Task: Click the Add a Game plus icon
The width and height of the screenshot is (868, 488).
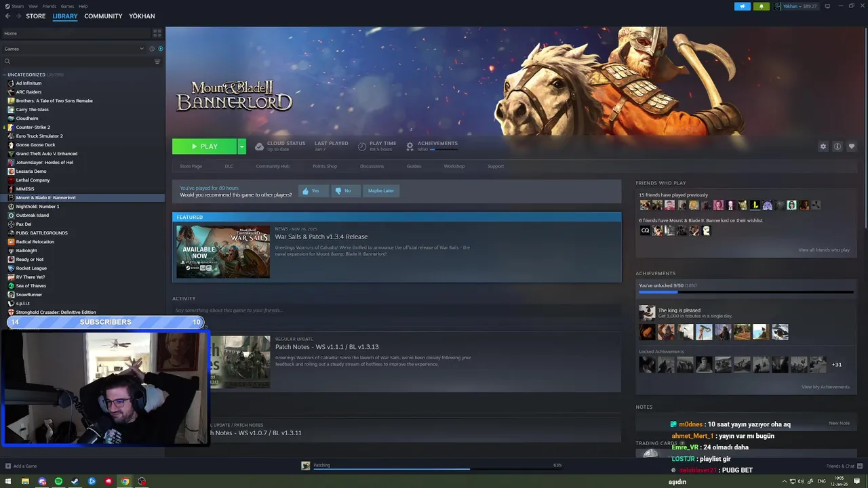Action: (x=8, y=466)
